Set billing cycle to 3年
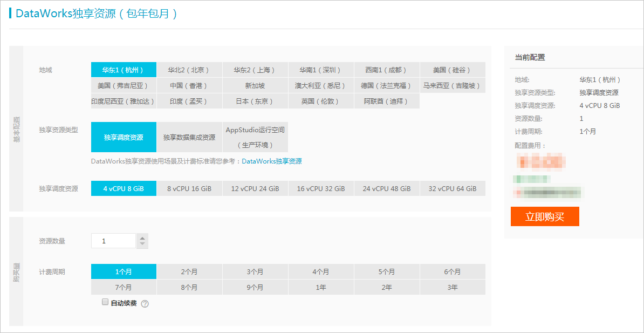This screenshot has width=644, height=333. pos(452,287)
